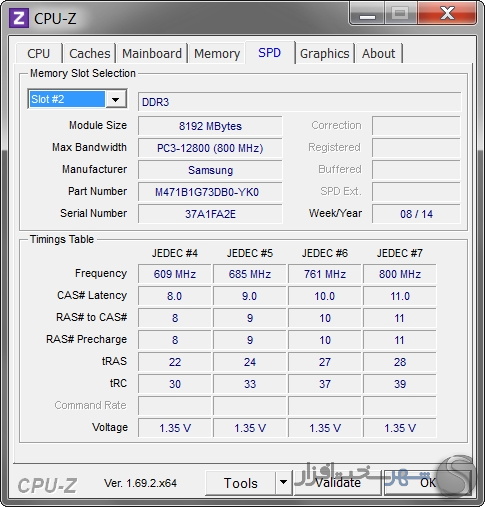This screenshot has height=507, width=485.
Task: View the Graphics tab
Action: coord(324,53)
